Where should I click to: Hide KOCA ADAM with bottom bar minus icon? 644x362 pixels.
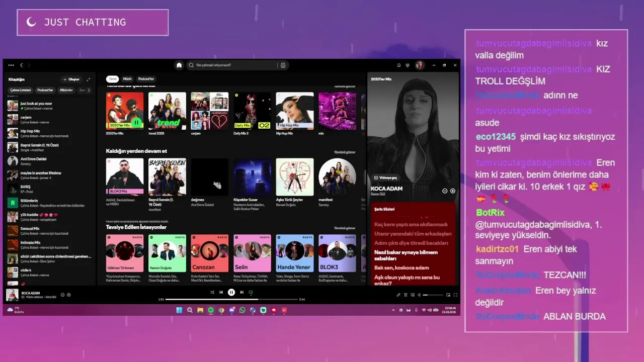[62, 295]
